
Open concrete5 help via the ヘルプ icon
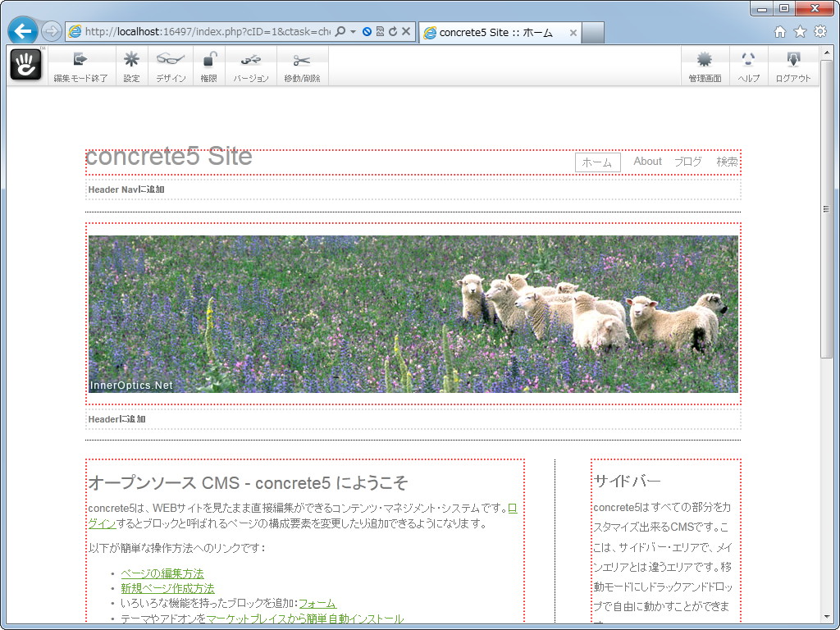coord(748,66)
